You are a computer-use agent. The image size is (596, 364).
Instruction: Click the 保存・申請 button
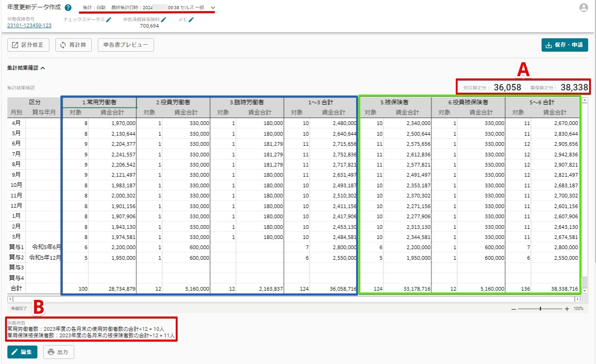point(565,45)
